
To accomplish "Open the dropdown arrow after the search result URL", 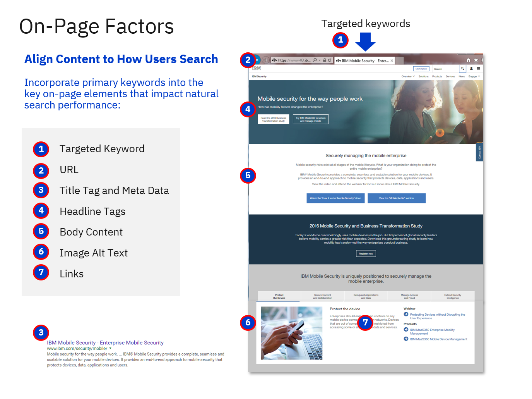I will point(110,348).
